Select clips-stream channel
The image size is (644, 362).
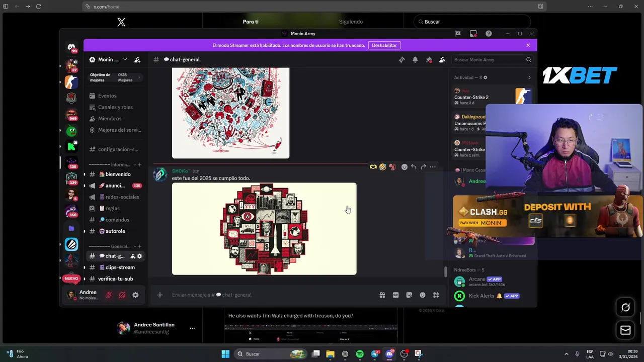click(115, 267)
